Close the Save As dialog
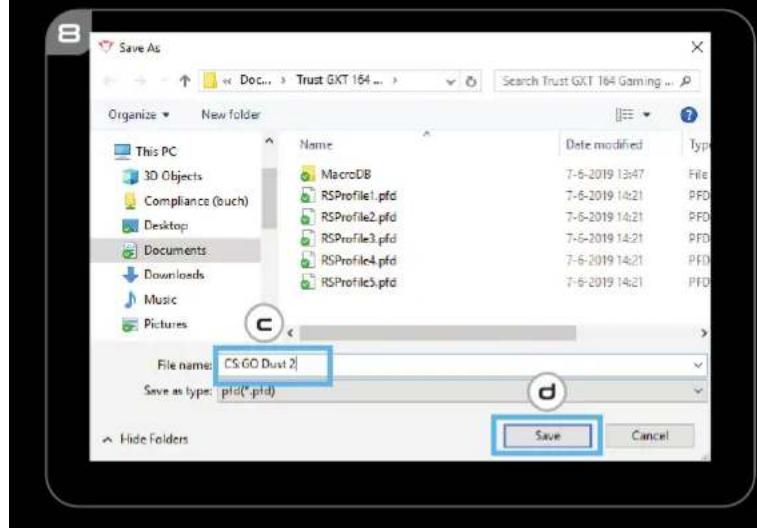 pos(697,47)
